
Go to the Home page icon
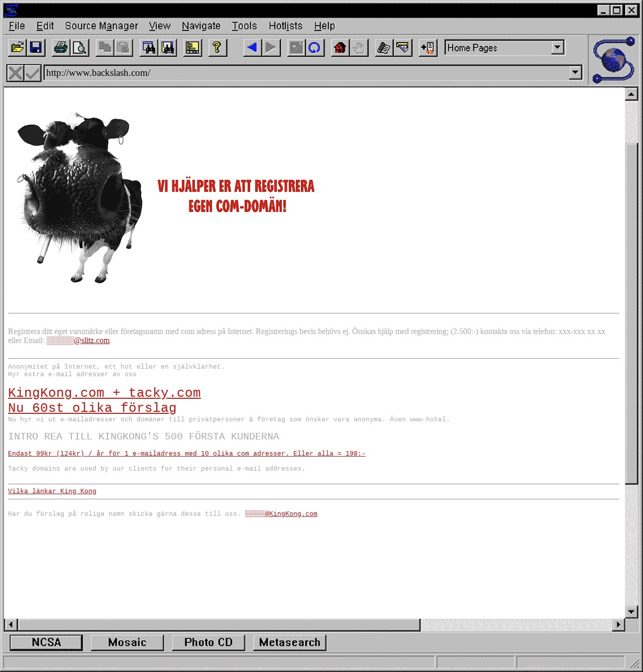[340, 48]
